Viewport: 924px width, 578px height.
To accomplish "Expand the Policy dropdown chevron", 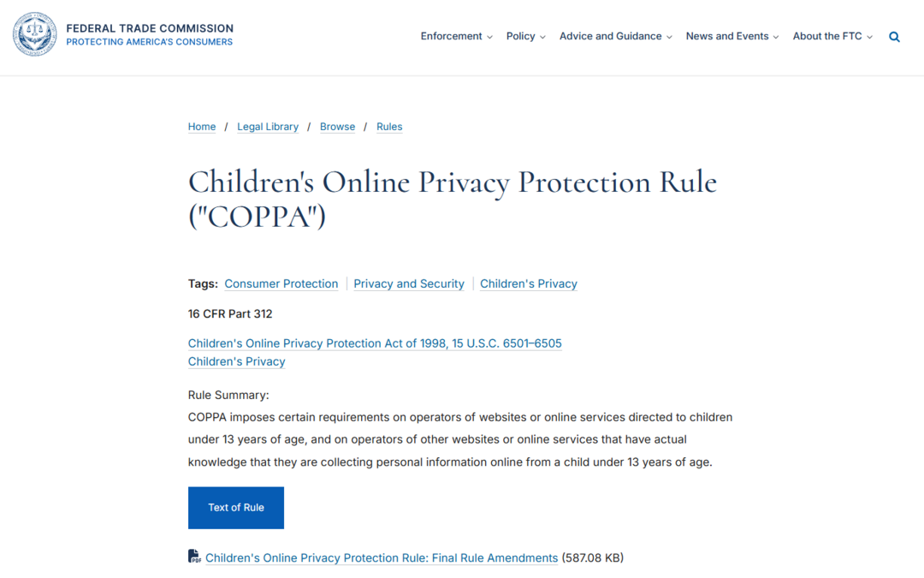I will [x=542, y=37].
